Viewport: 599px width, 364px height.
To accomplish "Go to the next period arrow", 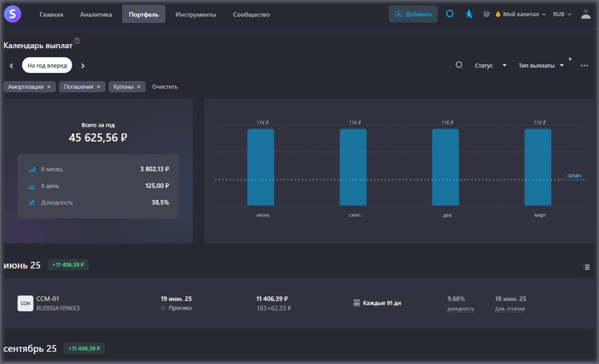I will coord(83,66).
